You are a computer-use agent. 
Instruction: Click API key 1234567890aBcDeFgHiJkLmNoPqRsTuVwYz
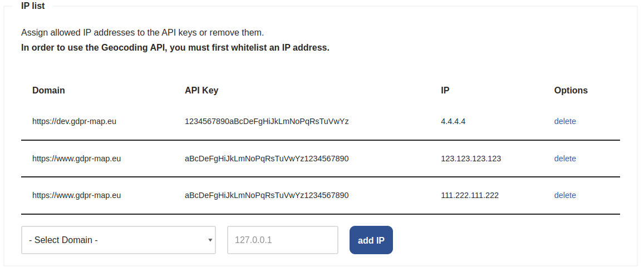pyautogui.click(x=267, y=121)
